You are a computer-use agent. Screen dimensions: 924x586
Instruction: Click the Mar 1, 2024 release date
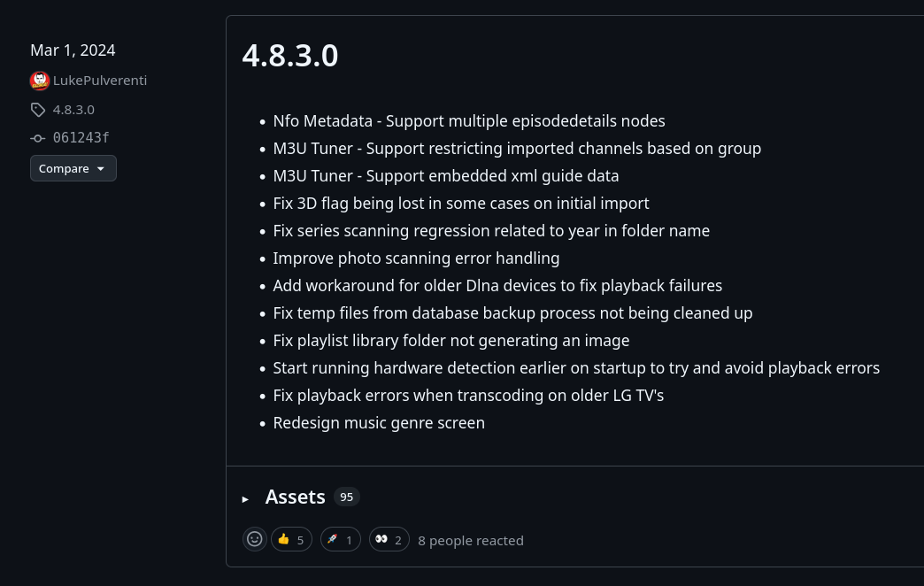[73, 50]
